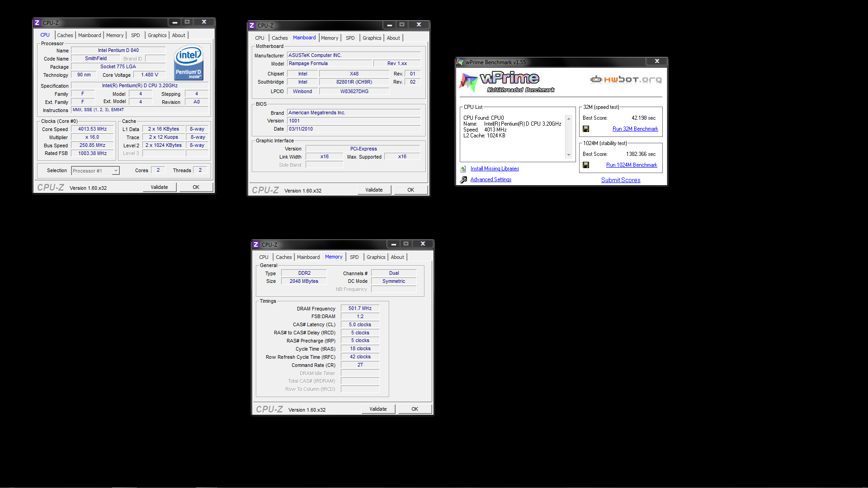Click the Rated FSB value 1003.38 MHz
This screenshot has height=488, width=868.
tap(93, 154)
